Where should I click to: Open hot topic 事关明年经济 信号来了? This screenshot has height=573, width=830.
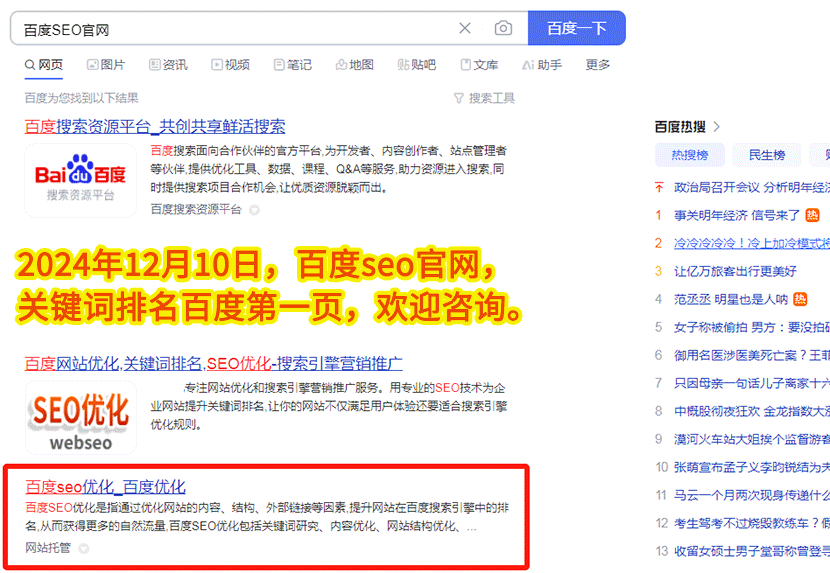[737, 215]
